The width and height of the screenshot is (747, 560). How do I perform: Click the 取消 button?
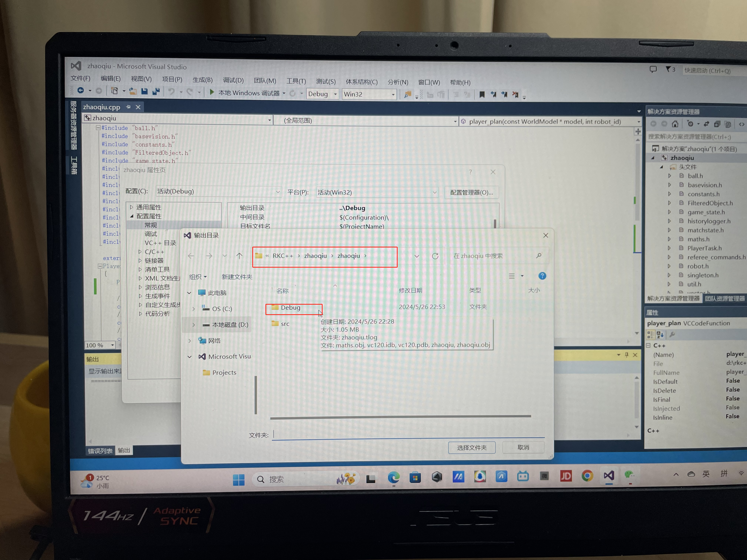523,447
